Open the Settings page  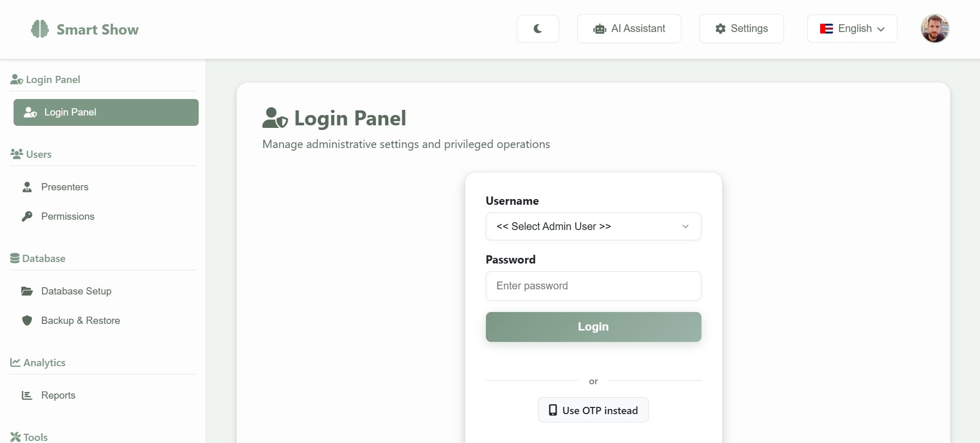coord(741,29)
